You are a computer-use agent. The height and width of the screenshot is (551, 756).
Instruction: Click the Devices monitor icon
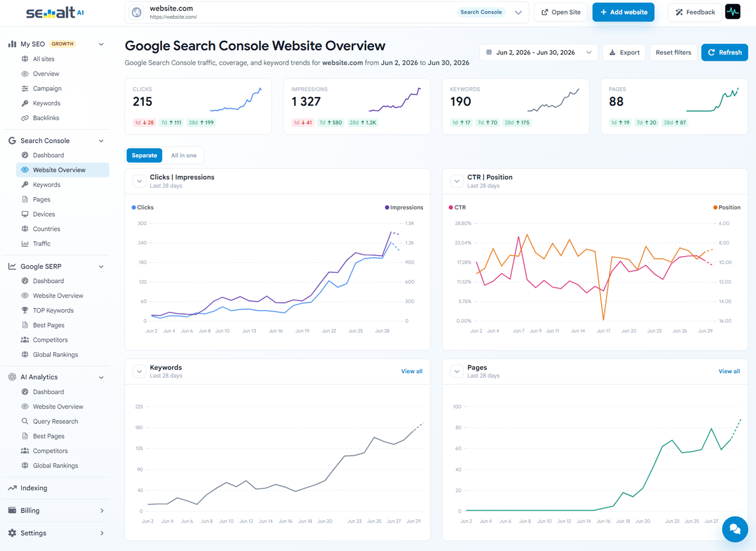pos(25,214)
